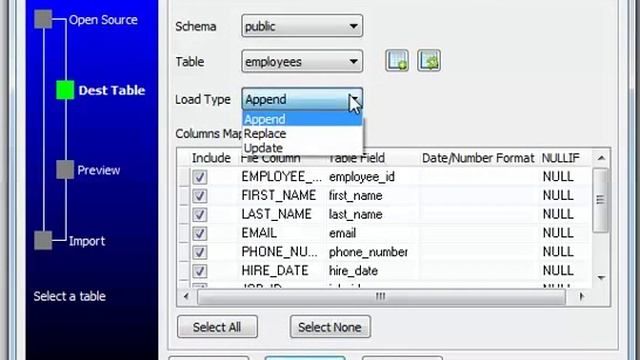Click the vertical scrollbar down arrow
Image resolution: width=640 pixels, height=360 pixels.
601,278
